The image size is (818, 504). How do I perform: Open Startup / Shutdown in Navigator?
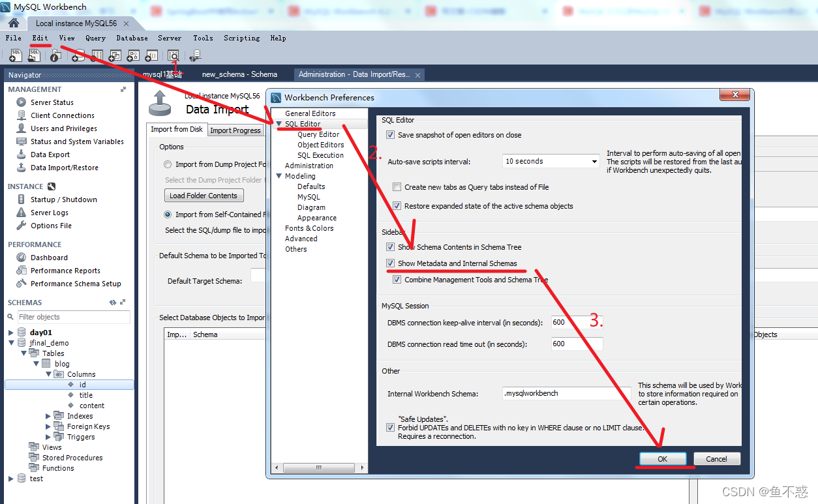[64, 200]
